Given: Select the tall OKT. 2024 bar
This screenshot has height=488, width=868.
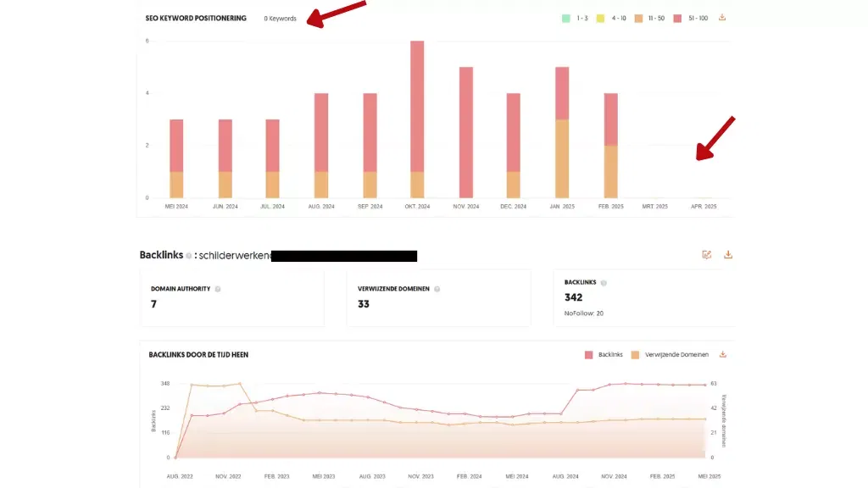Looking at the screenshot, I should [x=418, y=114].
